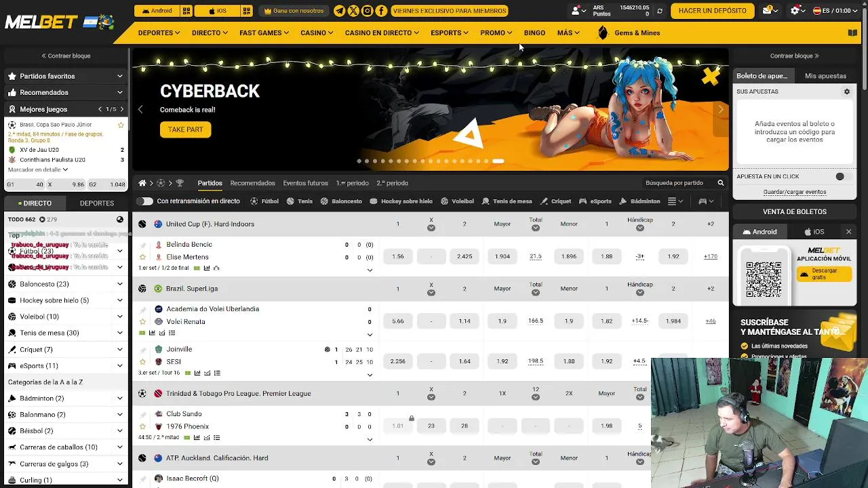Click the QR code icon beside Android
Image resolution: width=868 pixels, height=488 pixels.
tap(186, 11)
